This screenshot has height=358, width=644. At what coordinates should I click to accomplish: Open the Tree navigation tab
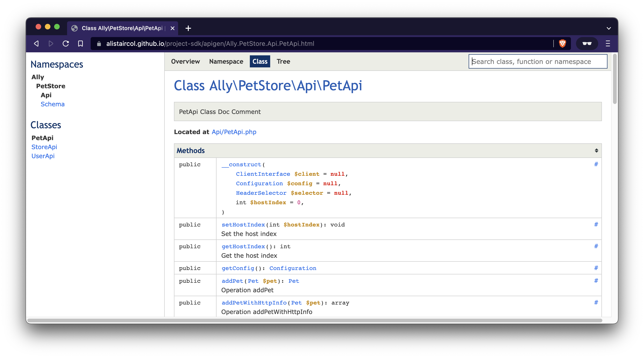click(283, 61)
